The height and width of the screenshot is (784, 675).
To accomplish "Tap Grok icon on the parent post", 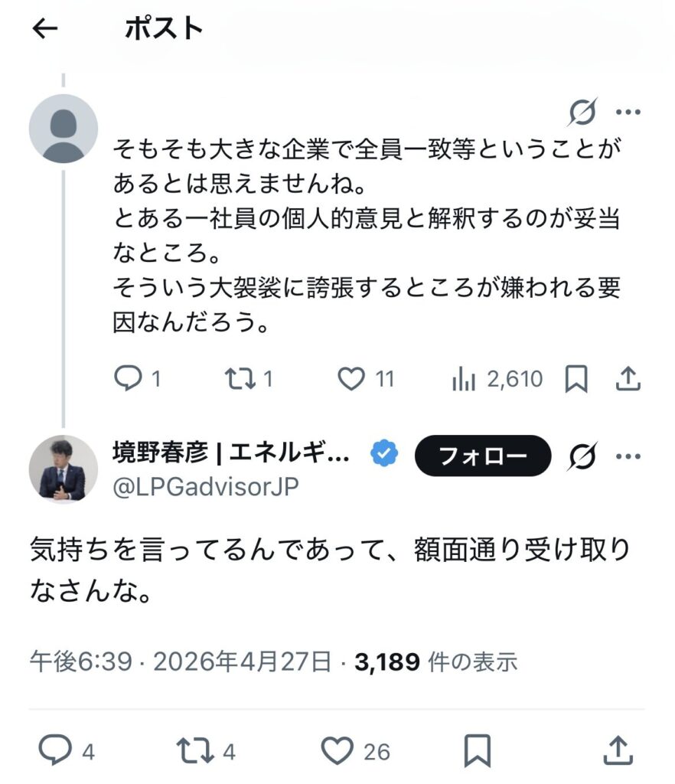I will [x=582, y=113].
